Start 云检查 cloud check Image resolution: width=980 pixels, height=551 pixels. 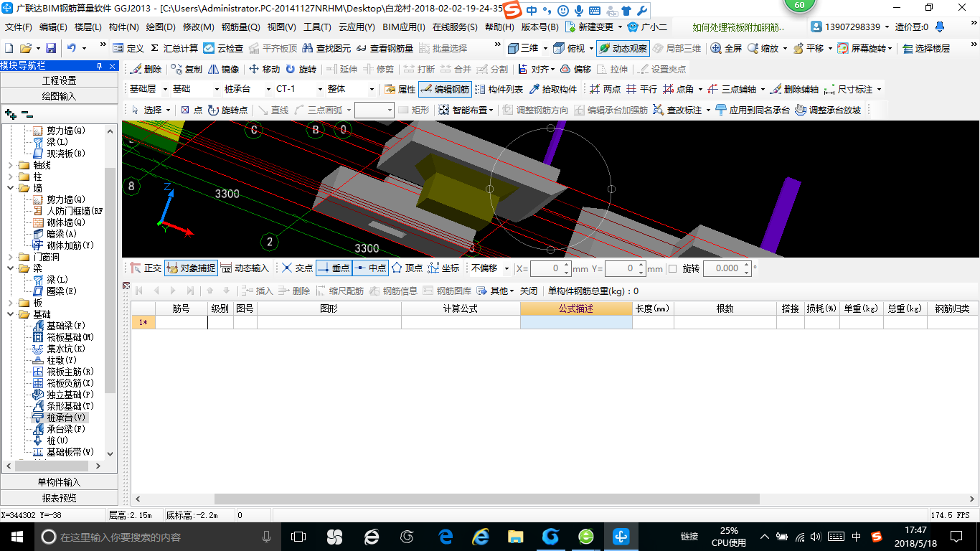pyautogui.click(x=223, y=48)
